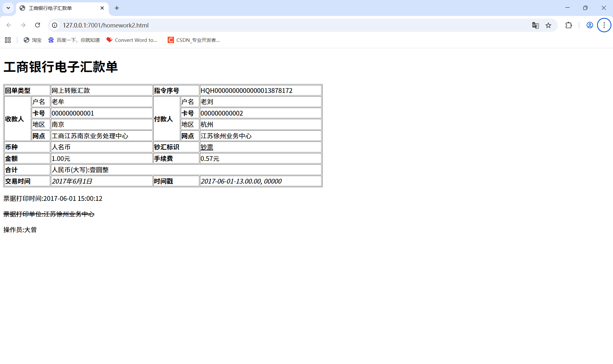613x364 pixels.
Task: Open the apps grid shortcut
Action: click(8, 40)
